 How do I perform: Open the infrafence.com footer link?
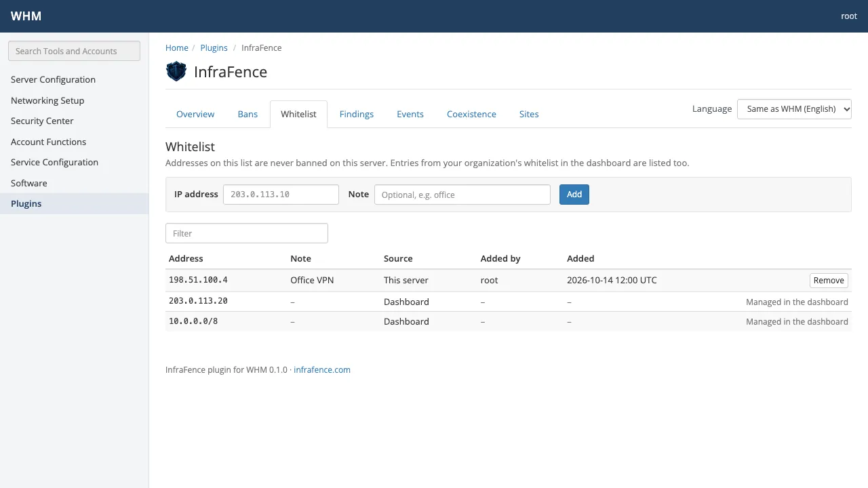[322, 370]
